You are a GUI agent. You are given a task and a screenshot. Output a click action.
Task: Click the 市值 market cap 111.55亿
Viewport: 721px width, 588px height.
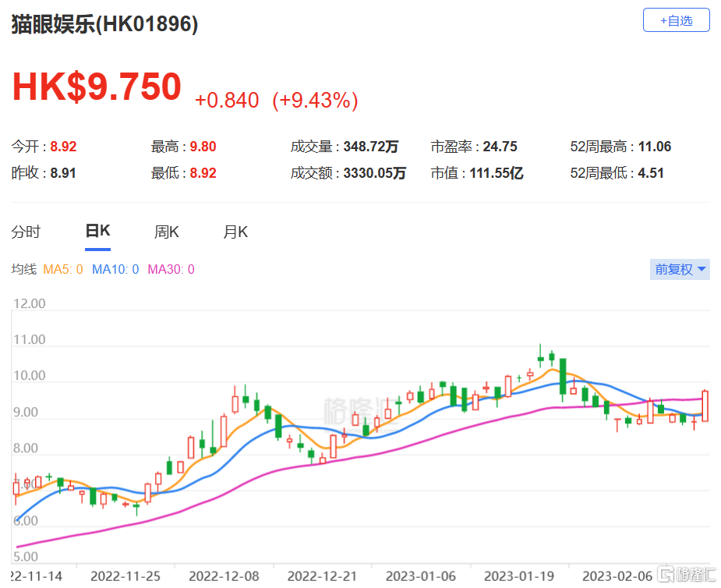coord(497,173)
